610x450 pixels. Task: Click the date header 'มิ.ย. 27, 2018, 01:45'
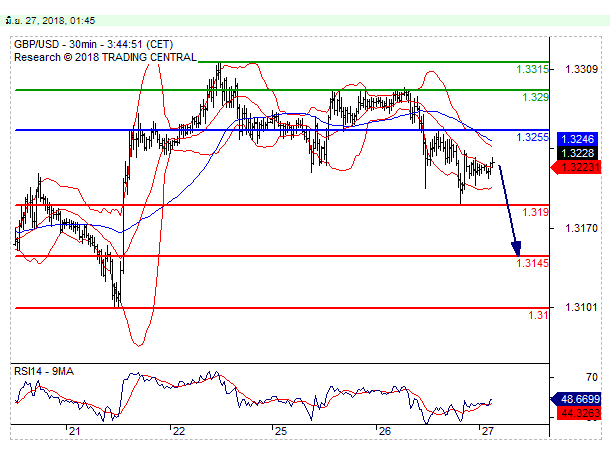tap(50, 21)
